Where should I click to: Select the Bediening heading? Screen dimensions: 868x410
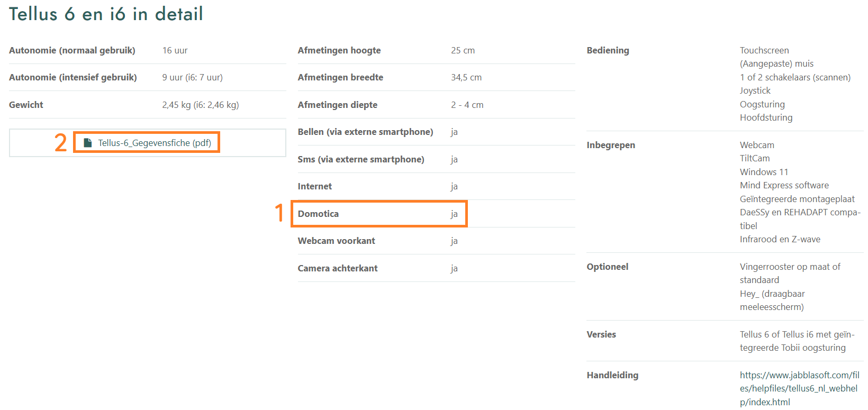coord(608,50)
